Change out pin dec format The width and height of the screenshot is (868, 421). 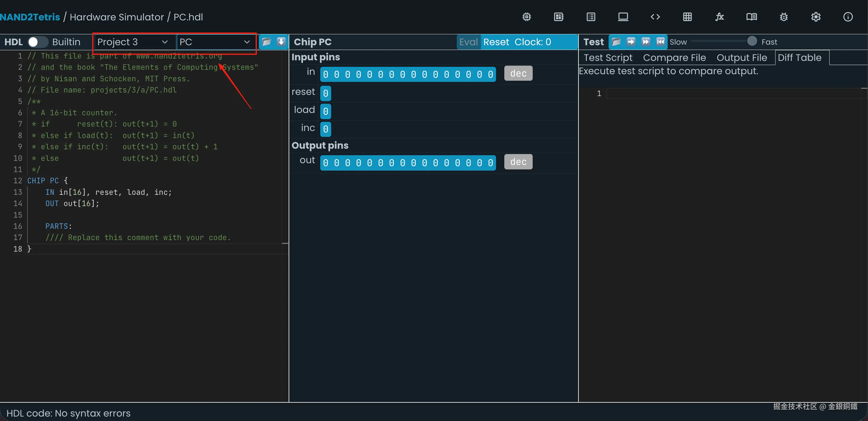tap(518, 162)
